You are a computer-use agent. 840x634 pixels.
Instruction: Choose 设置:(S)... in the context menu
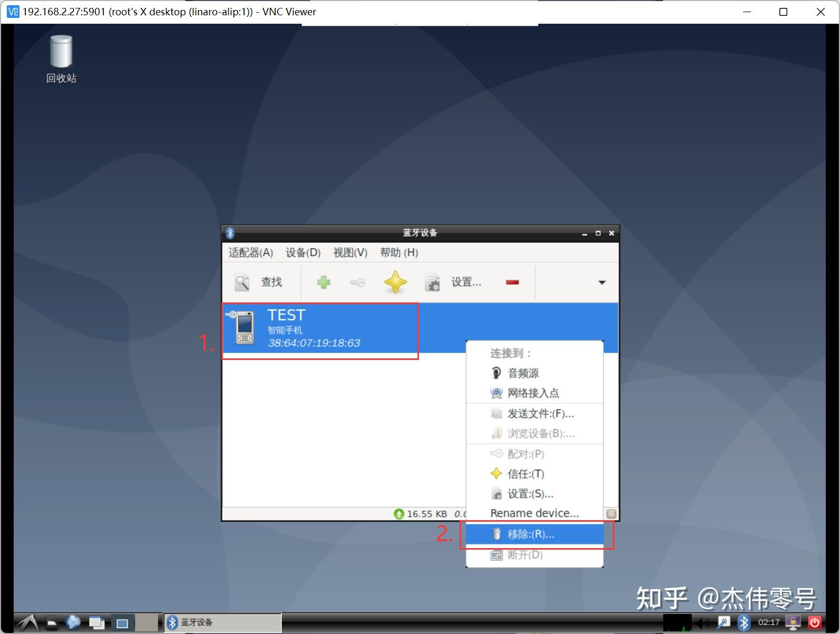pyautogui.click(x=534, y=494)
